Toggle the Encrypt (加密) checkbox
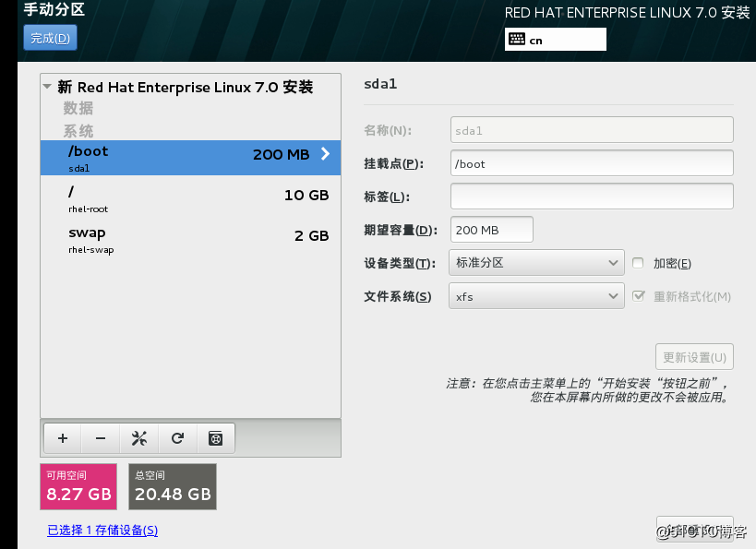 (x=638, y=263)
